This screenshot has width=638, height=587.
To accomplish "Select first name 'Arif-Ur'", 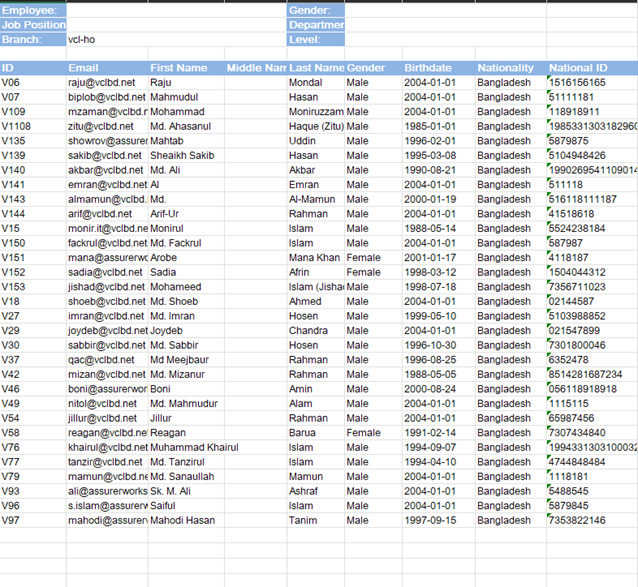I will point(186,214).
